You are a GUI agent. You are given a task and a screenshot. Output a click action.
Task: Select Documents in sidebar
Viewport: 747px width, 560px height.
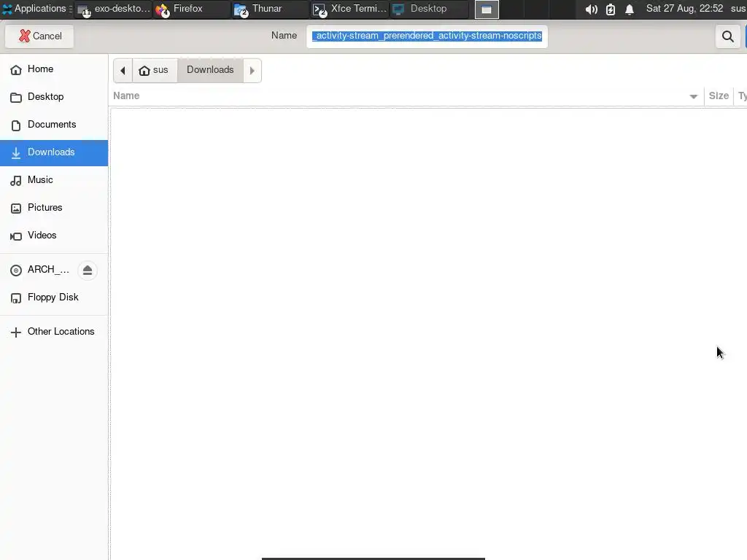54,125
